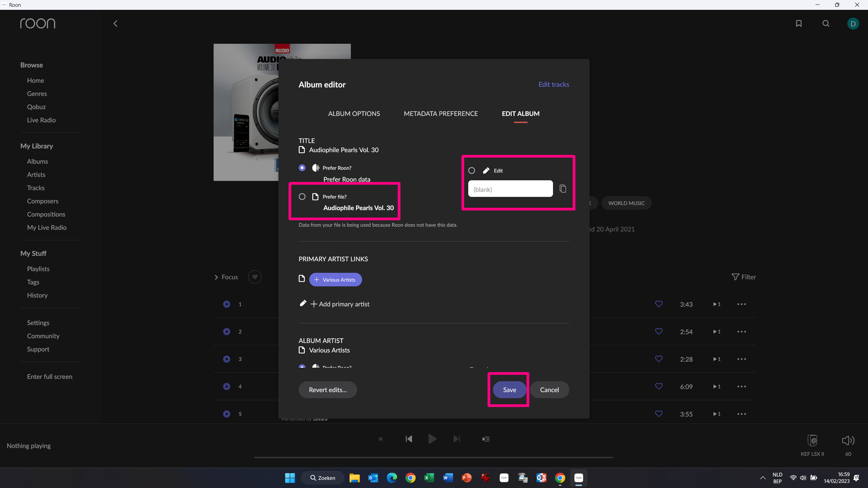Click the copy icon beside blank title field
This screenshot has width=868, height=488.
pyautogui.click(x=563, y=189)
